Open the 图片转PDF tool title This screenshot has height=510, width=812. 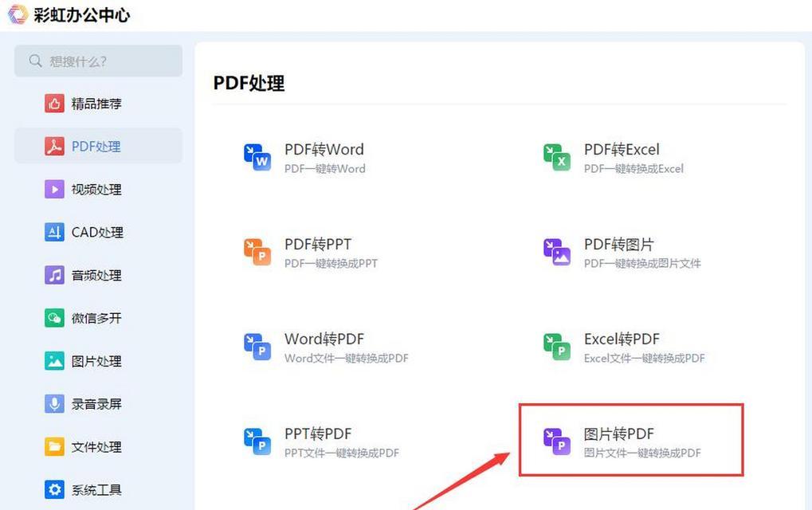pos(619,433)
